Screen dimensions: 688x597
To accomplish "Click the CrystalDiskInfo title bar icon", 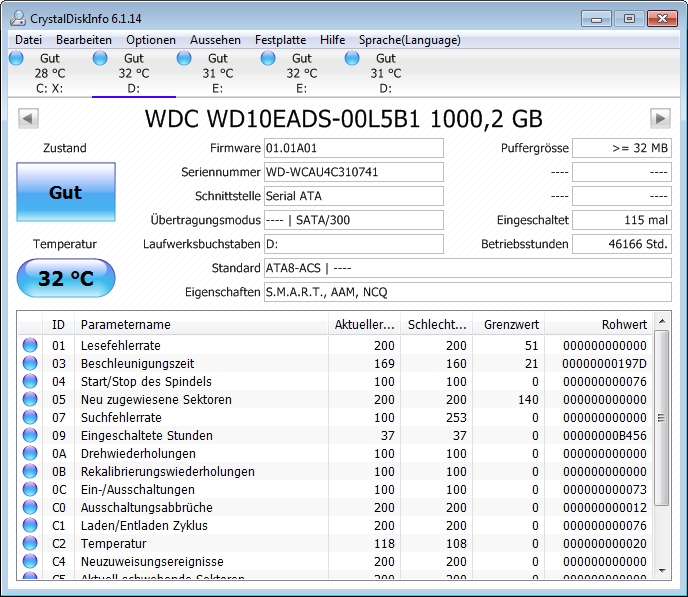I will point(18,18).
